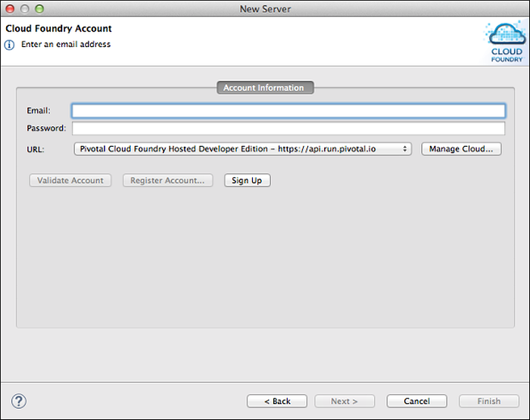
Task: Close the New Server window
Action: coord(10,9)
